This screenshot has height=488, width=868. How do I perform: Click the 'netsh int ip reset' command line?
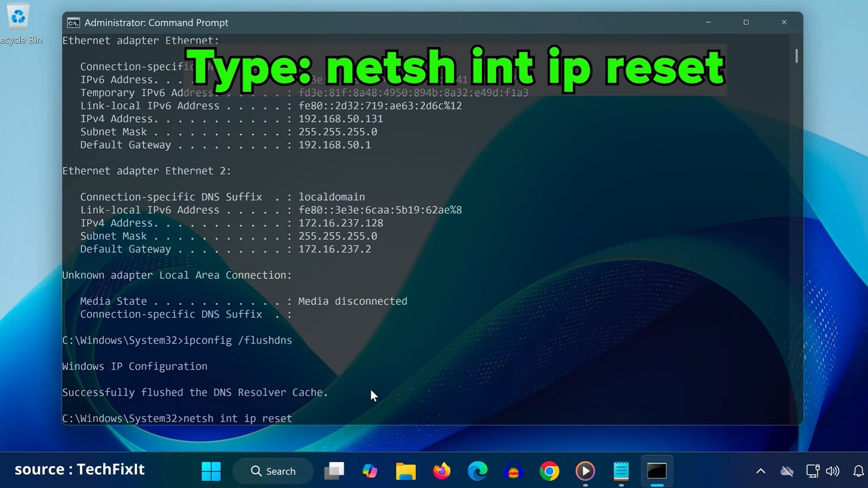point(177,418)
